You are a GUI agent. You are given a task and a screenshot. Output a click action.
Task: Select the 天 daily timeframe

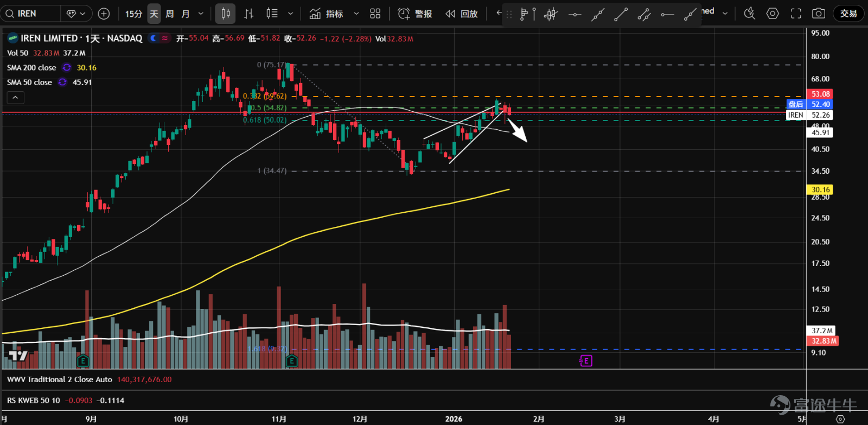(154, 14)
